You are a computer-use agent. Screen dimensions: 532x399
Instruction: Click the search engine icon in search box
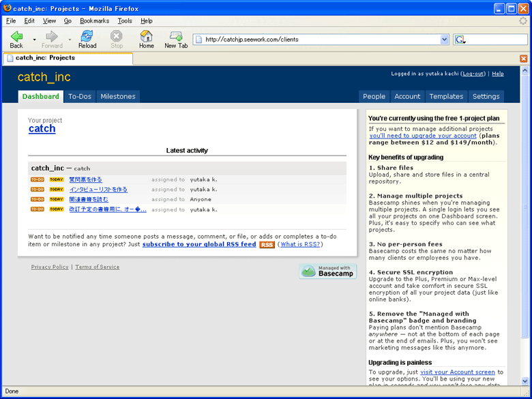tap(459, 40)
